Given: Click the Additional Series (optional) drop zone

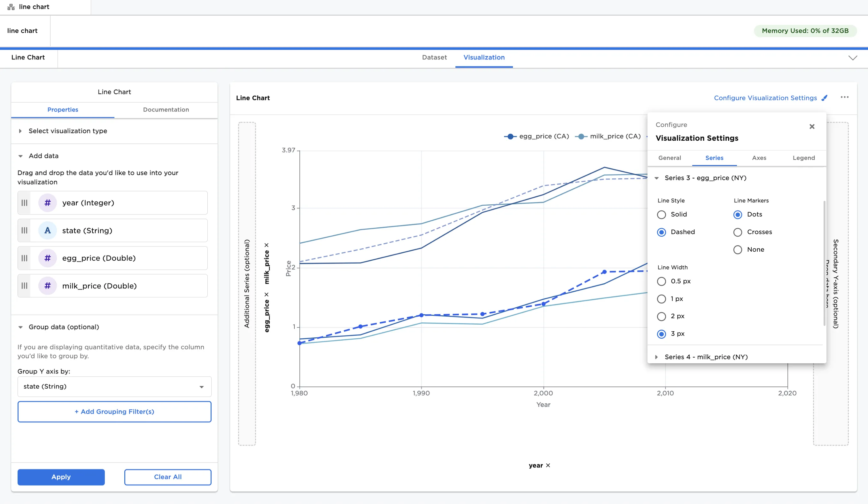Looking at the screenshot, I should (x=247, y=284).
